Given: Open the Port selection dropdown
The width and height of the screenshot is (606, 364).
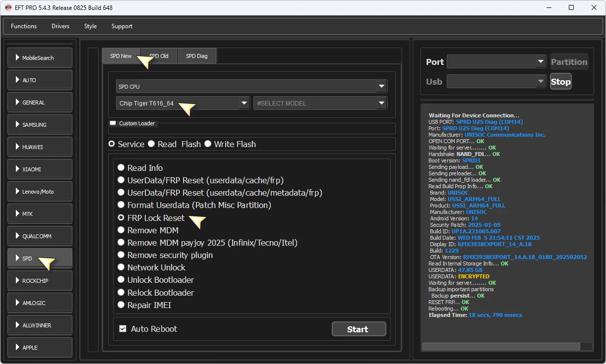Looking at the screenshot, I should pos(541,62).
